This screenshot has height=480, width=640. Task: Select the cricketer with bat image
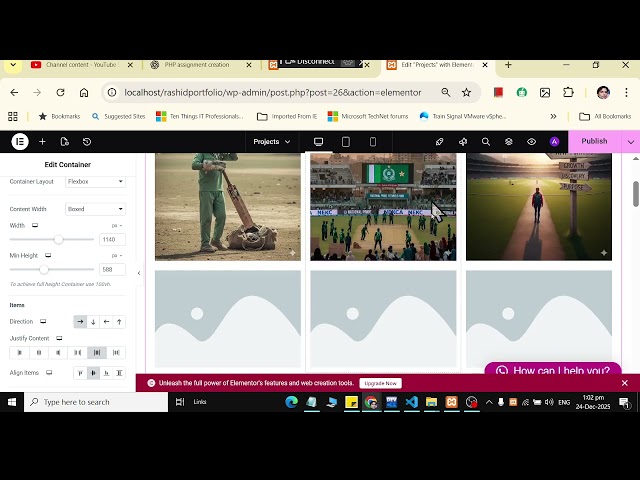(228, 207)
